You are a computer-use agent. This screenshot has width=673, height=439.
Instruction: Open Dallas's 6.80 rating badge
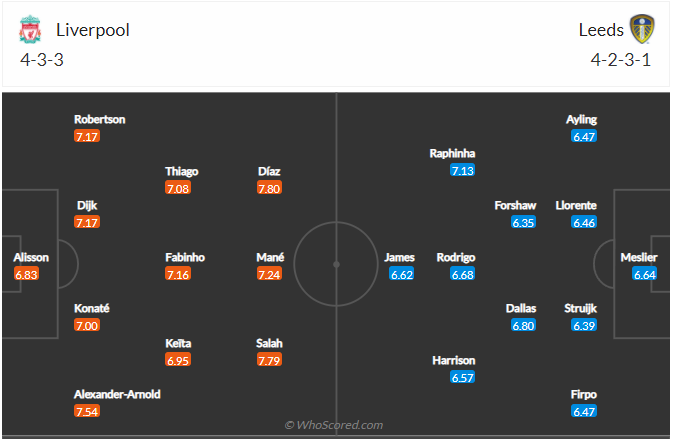[523, 325]
